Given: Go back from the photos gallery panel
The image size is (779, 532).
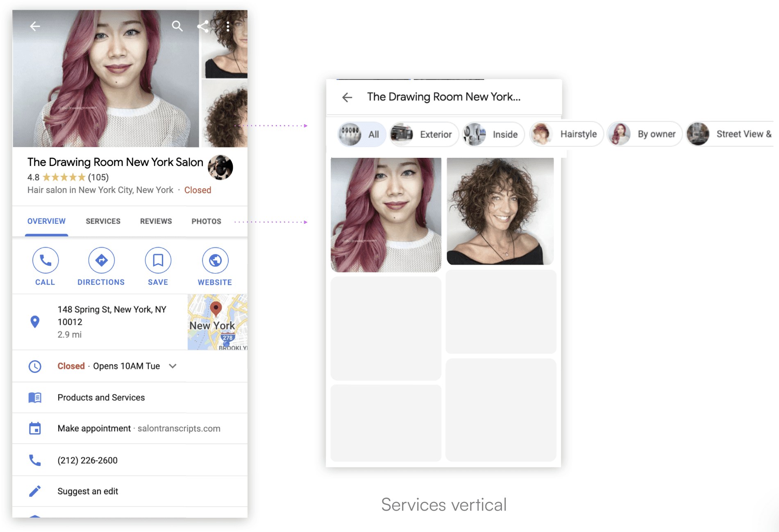Looking at the screenshot, I should pos(347,97).
